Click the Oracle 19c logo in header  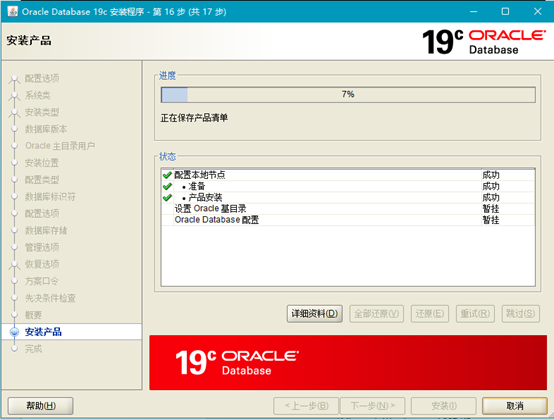click(x=484, y=42)
